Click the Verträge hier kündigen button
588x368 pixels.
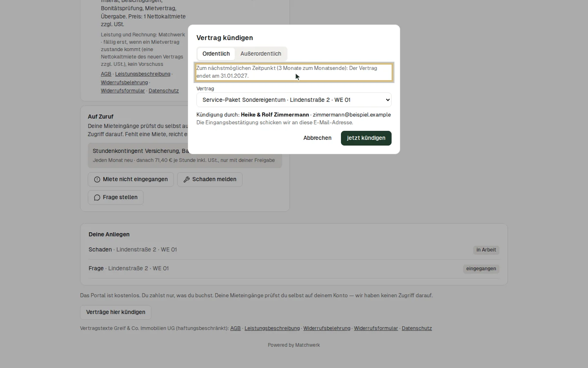(116, 312)
